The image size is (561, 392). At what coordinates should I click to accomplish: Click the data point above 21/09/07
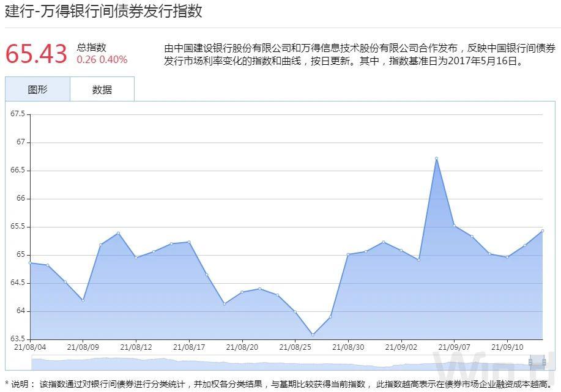point(455,225)
